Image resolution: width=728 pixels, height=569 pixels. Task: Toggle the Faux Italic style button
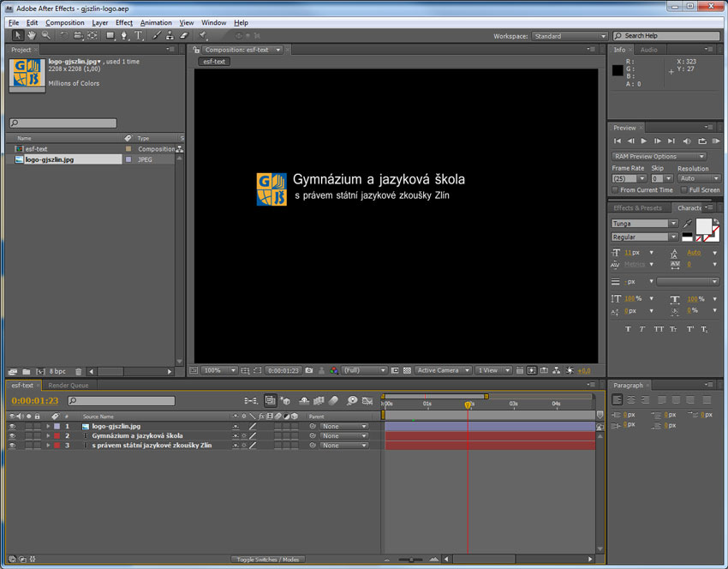642,329
